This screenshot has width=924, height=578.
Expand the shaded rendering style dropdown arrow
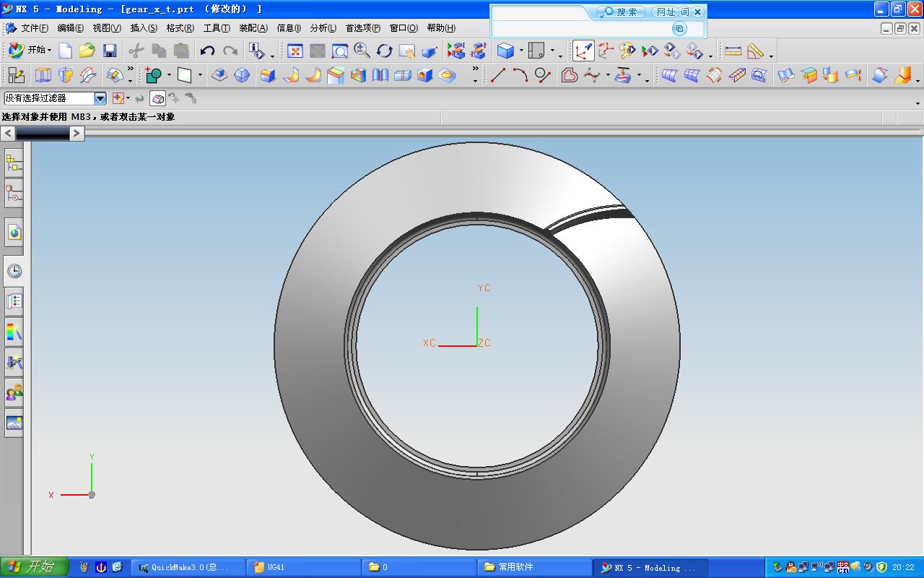click(x=521, y=51)
